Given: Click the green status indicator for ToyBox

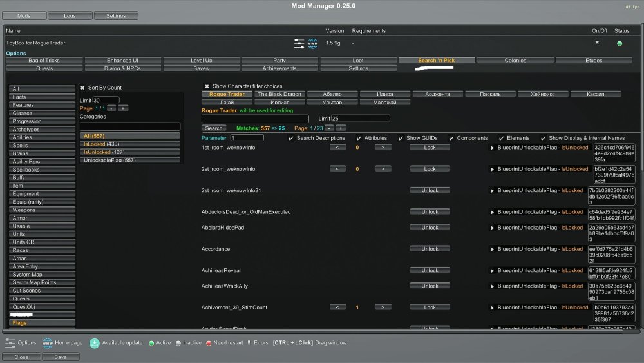Looking at the screenshot, I should [x=620, y=44].
